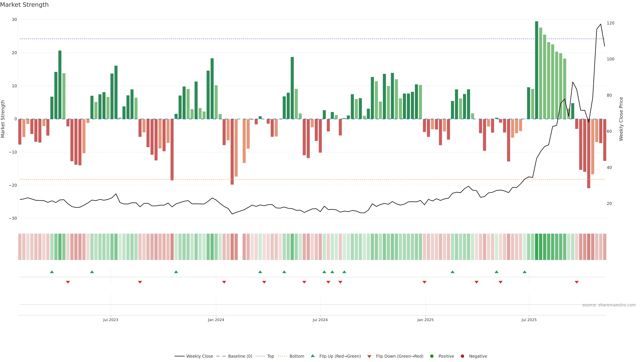Click the green Positive circle in legend
The width and height of the screenshot is (644, 362).
(432, 356)
